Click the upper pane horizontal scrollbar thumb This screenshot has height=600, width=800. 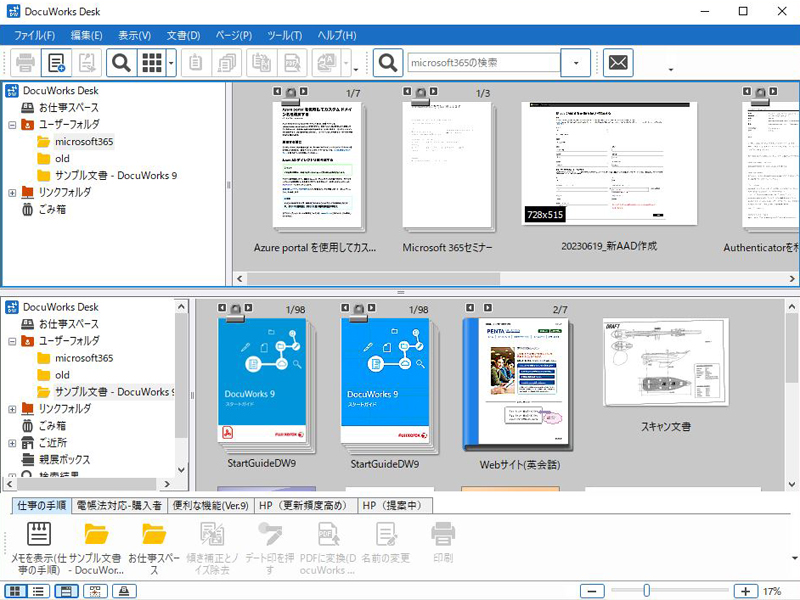[374, 279]
